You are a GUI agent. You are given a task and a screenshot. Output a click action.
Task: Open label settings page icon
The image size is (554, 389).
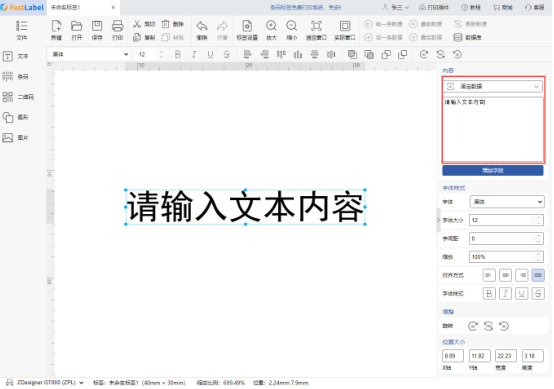click(247, 30)
